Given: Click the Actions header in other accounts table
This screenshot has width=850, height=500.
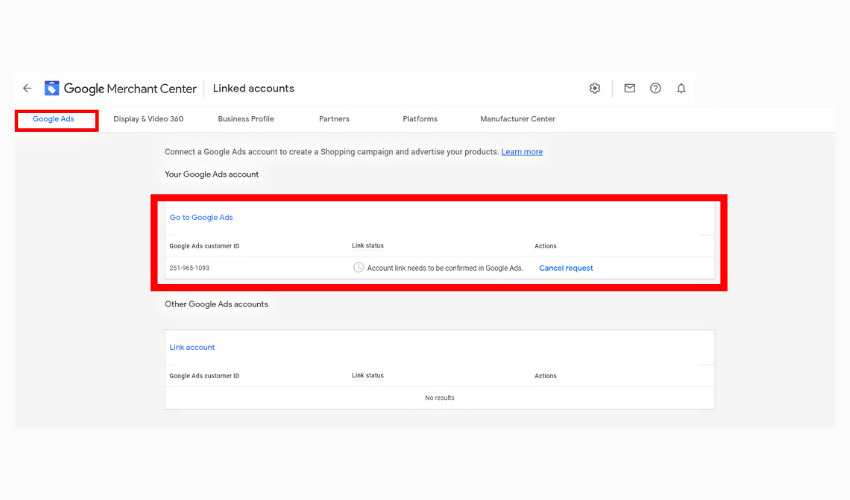Looking at the screenshot, I should click(x=545, y=376).
